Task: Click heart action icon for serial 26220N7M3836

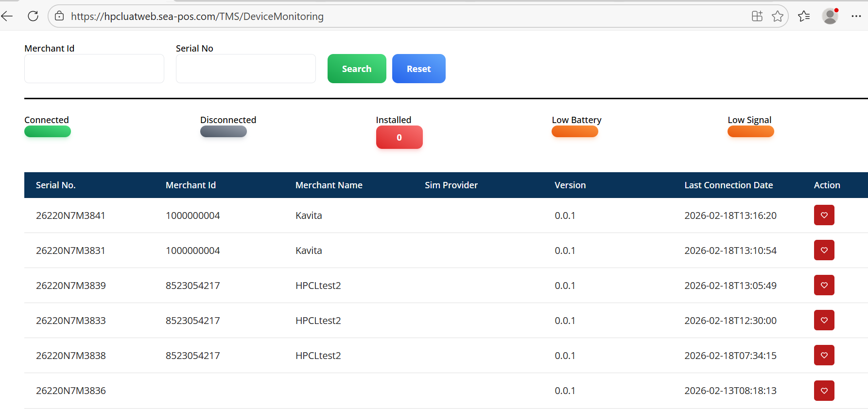Action: click(x=824, y=391)
